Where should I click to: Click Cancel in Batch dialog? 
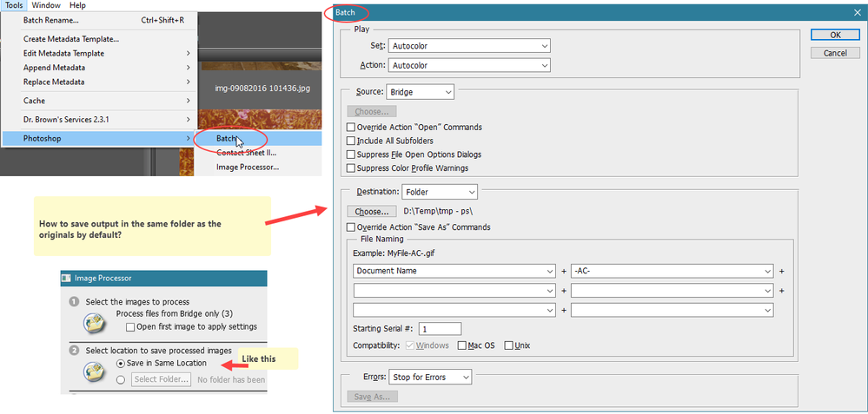point(835,54)
